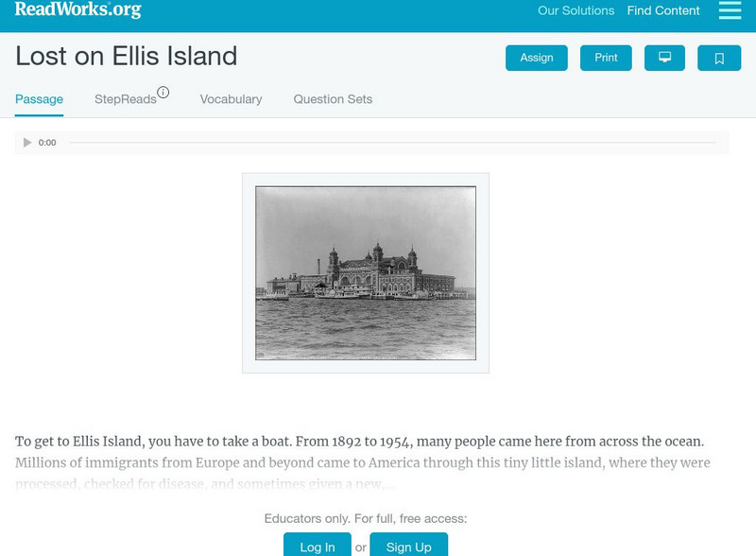Play the passage audio
Image resolution: width=756 pixels, height=556 pixels.
(x=27, y=143)
